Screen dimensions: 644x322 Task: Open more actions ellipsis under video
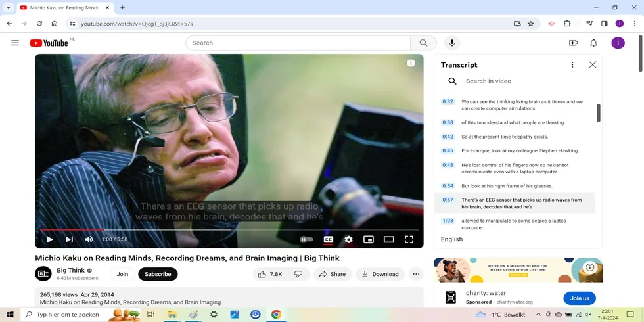[416, 274]
